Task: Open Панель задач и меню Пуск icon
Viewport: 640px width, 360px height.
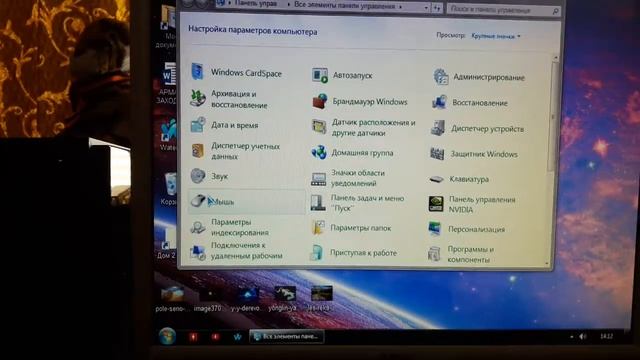Action: 318,203
